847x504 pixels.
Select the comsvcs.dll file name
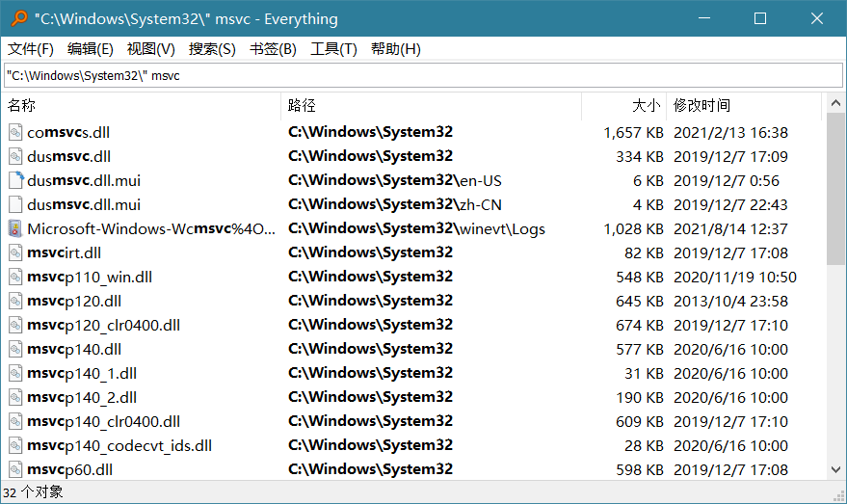[x=68, y=132]
